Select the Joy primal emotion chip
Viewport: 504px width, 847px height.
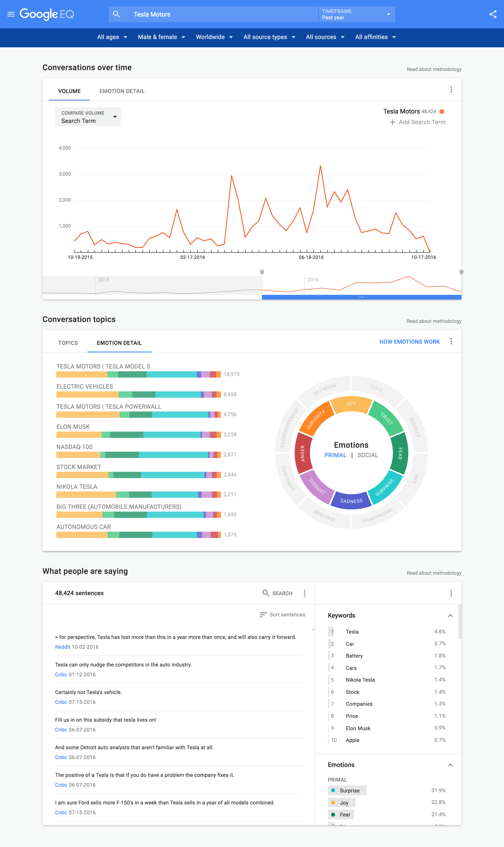coord(342,802)
